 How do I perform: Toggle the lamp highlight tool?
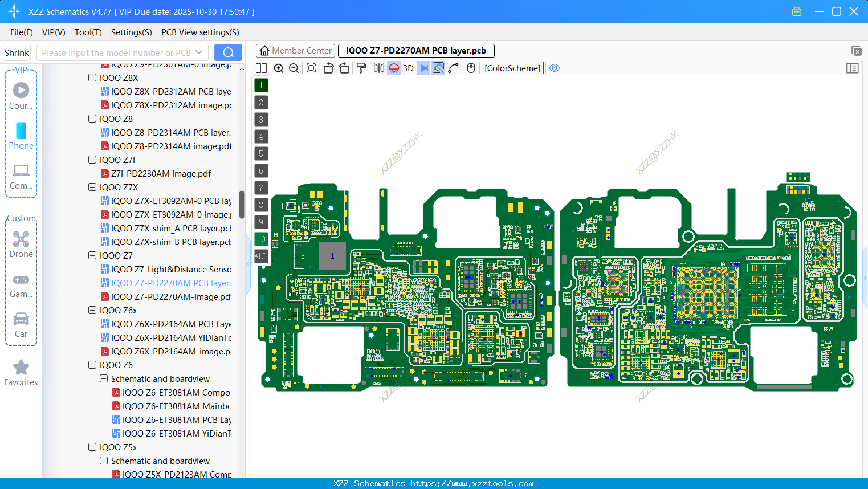click(x=393, y=68)
